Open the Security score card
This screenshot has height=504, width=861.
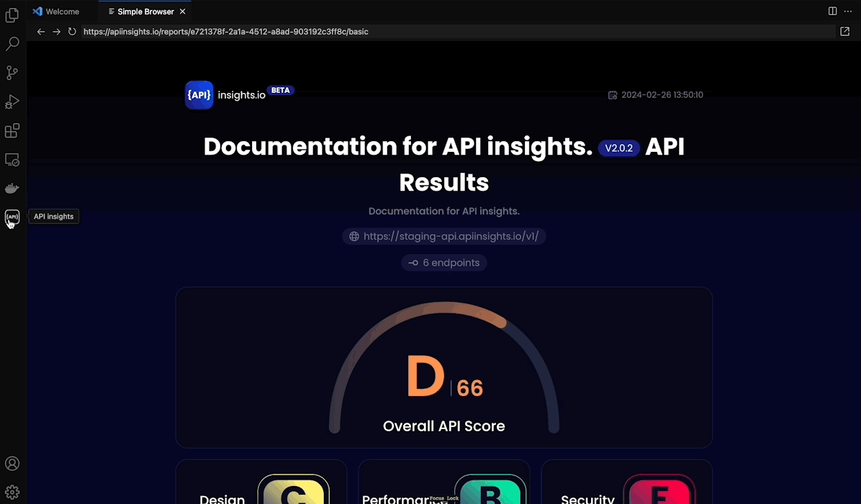coord(626,482)
